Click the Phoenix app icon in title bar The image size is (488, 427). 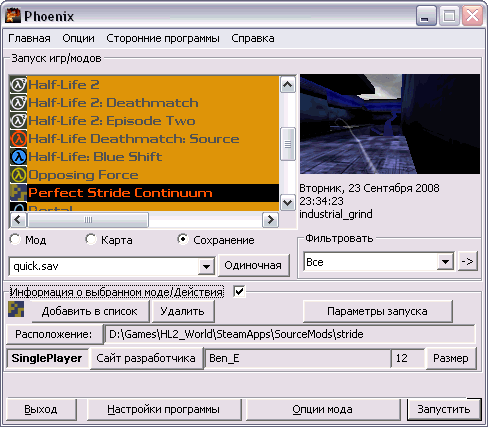[x=13, y=16]
